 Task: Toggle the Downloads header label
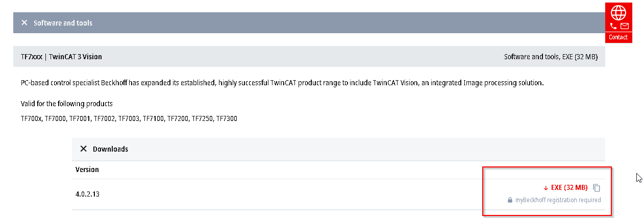point(110,149)
